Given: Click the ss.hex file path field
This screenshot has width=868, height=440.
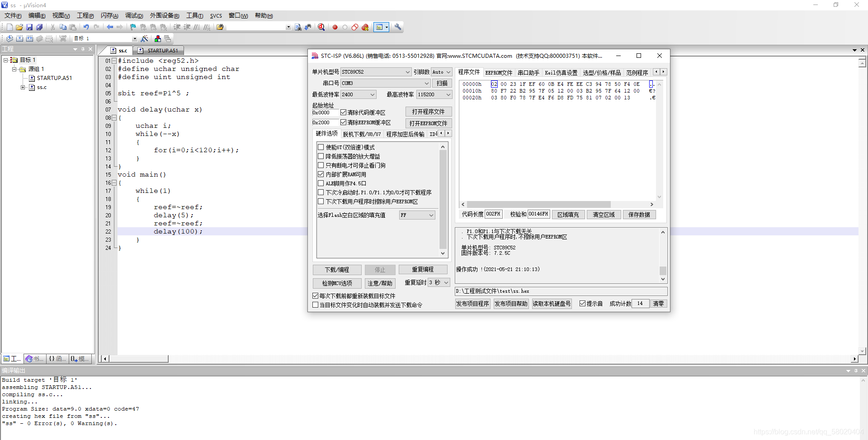Looking at the screenshot, I should point(561,291).
